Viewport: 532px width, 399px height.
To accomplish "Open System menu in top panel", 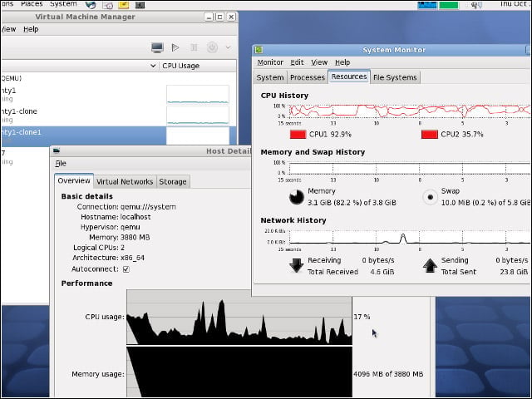I will pos(63,4).
